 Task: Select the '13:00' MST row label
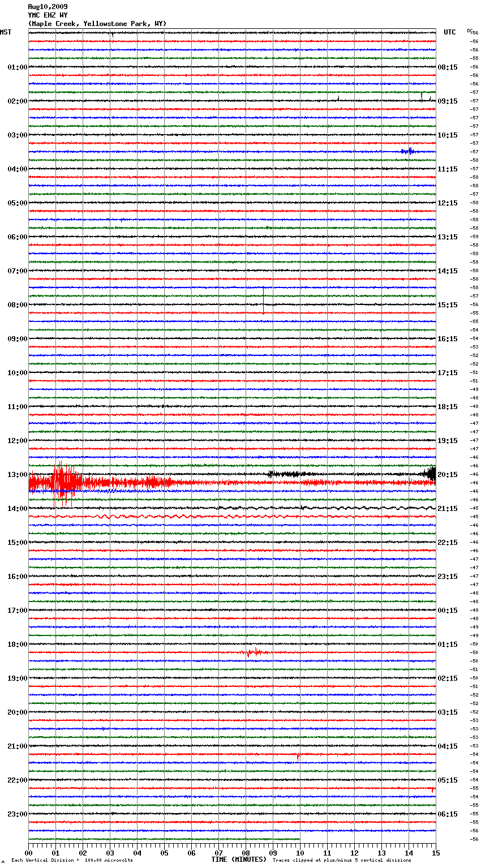[18, 475]
